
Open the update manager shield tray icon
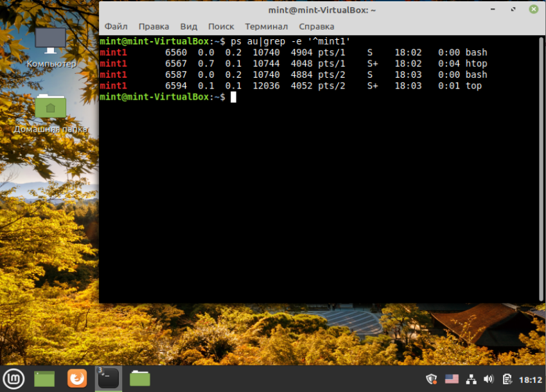coord(432,379)
